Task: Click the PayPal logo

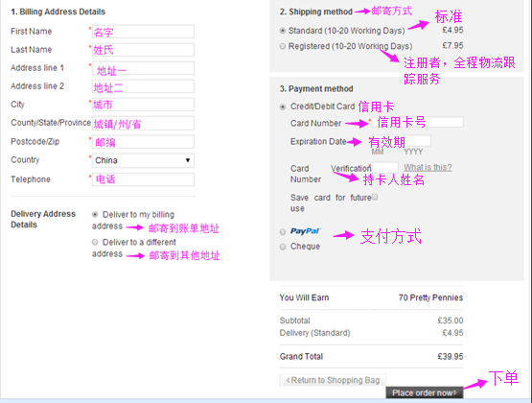Action: [x=306, y=231]
